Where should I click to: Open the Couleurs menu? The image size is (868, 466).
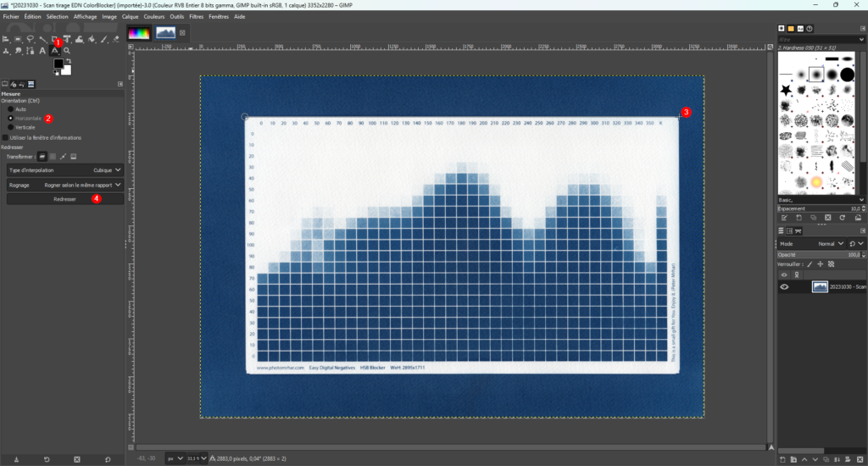154,17
